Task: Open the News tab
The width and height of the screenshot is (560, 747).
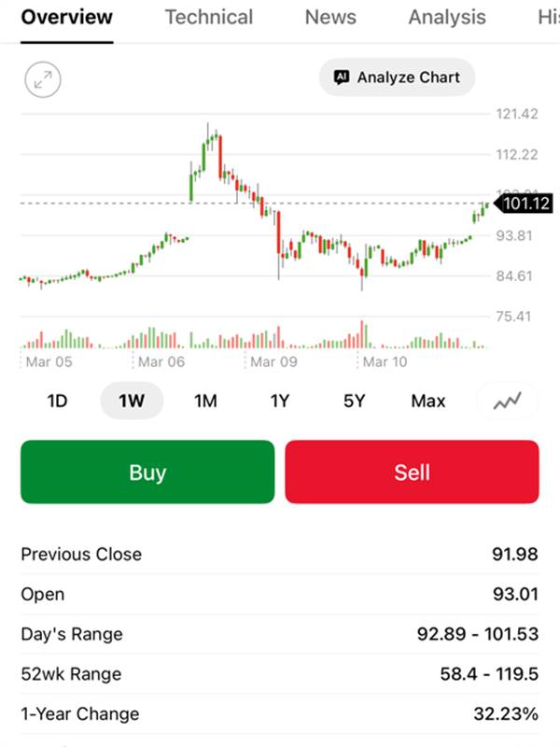Action: click(330, 17)
